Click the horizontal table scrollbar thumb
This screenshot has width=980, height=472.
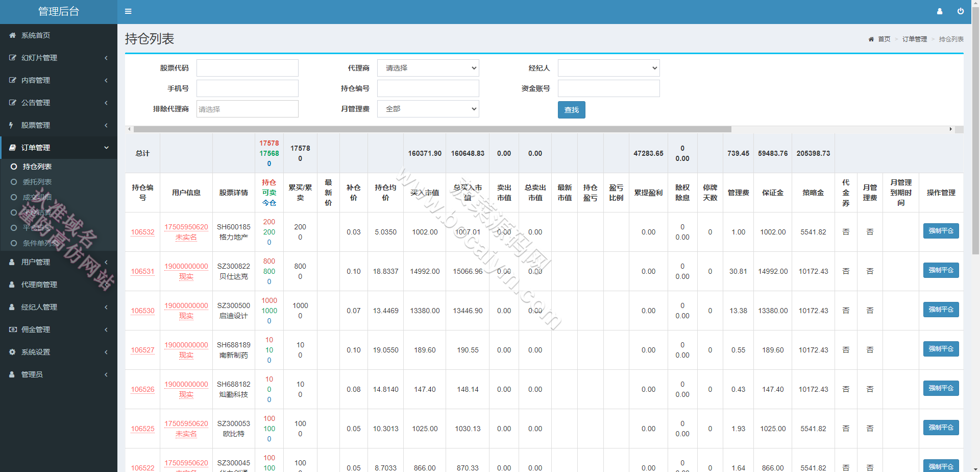432,129
